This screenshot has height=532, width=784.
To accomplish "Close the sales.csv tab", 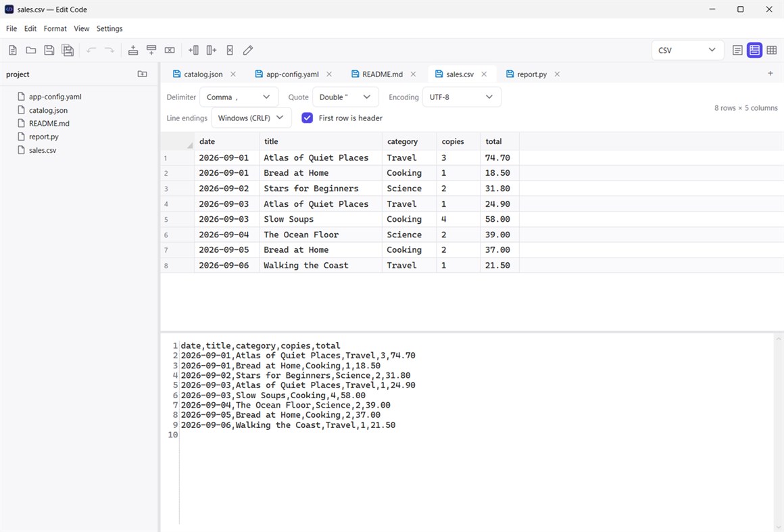I will point(484,74).
